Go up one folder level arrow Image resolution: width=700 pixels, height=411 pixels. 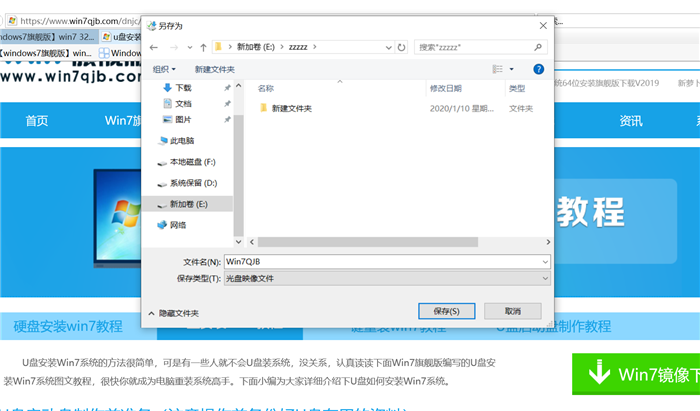pyautogui.click(x=204, y=47)
